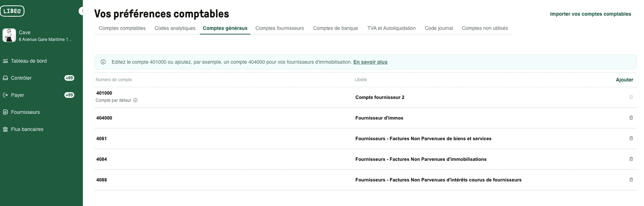Click the trash icon for account 4081
The image size is (644, 206).
[x=631, y=138]
